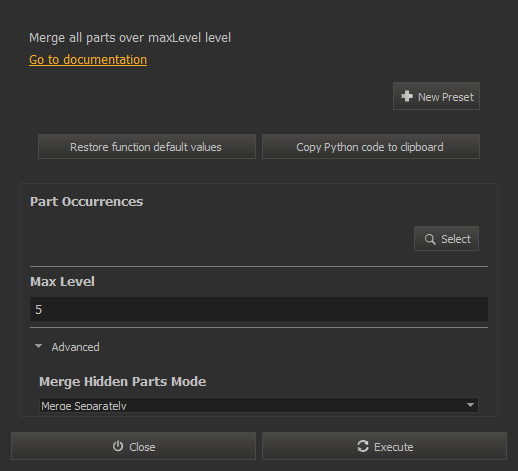Run the function with Execute
Image resolution: width=518 pixels, height=471 pixels.
click(x=384, y=446)
